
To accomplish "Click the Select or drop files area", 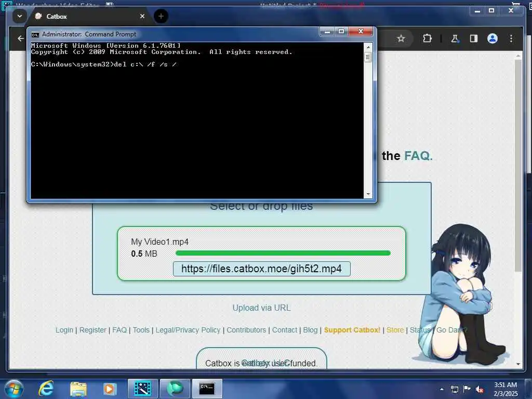I will coord(261,206).
